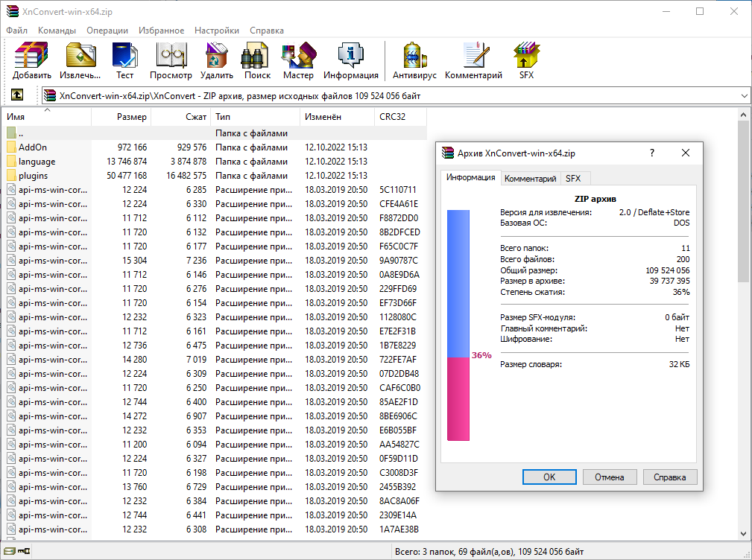Click the blue part of compression ratio bar
Image resolution: width=752 pixels, height=560 pixels.
(x=458, y=284)
